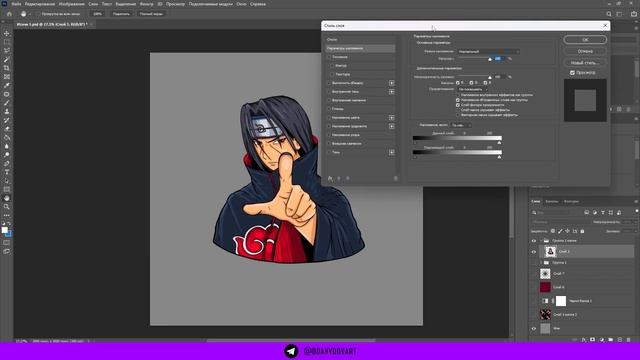Select the Eyedropper tool
Screen dimensions: 640x360
[7, 85]
